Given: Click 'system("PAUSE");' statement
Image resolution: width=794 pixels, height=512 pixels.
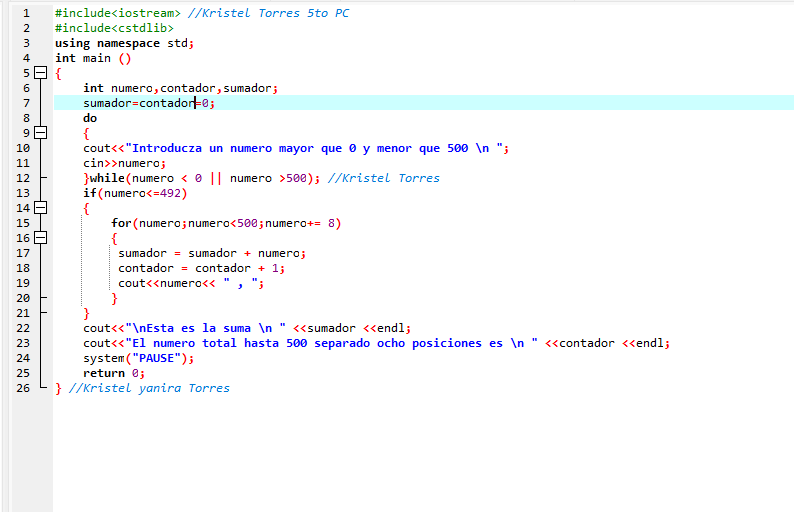Looking at the screenshot, I should 139,358.
